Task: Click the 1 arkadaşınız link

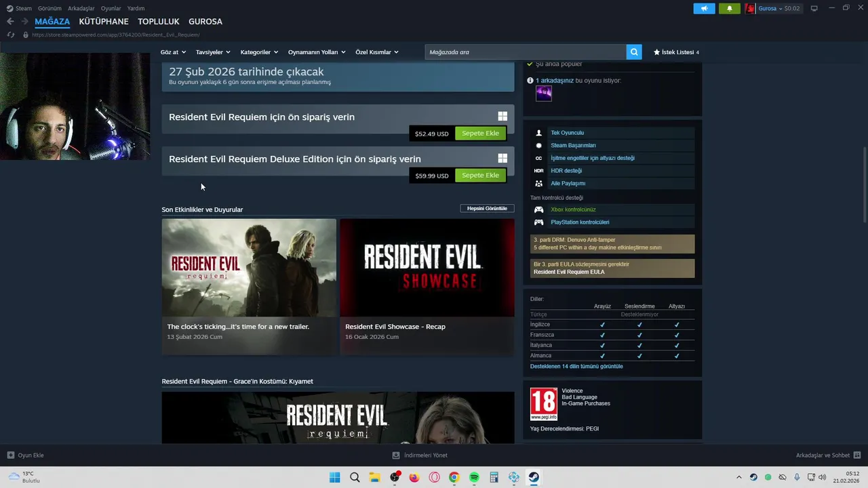Action: point(555,81)
